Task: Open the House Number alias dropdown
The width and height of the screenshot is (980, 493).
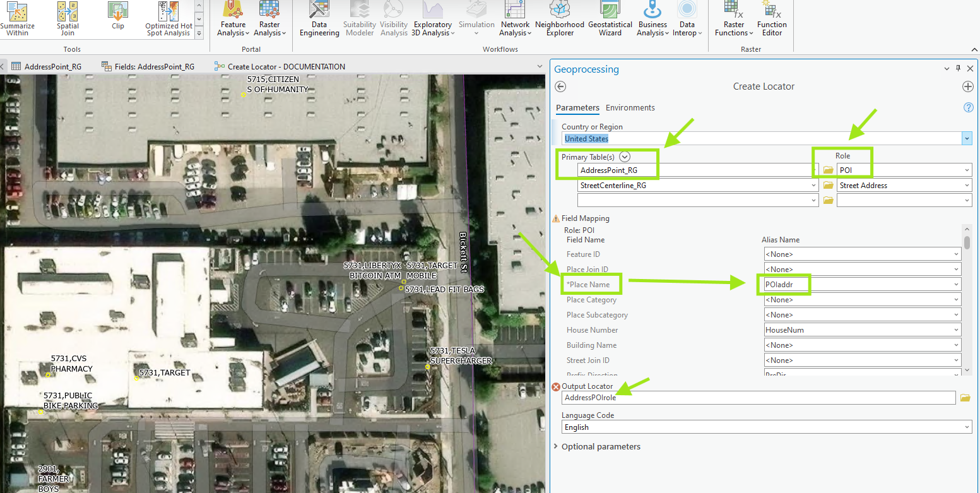Action: [956, 330]
